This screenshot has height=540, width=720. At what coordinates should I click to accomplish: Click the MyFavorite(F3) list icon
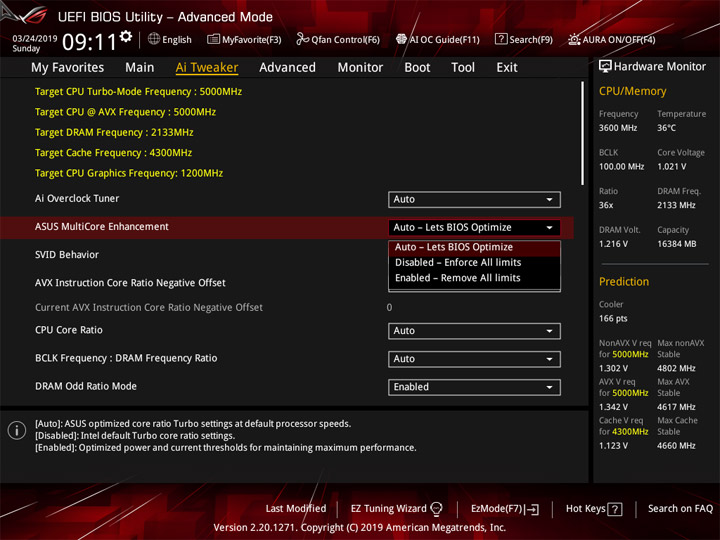(213, 39)
